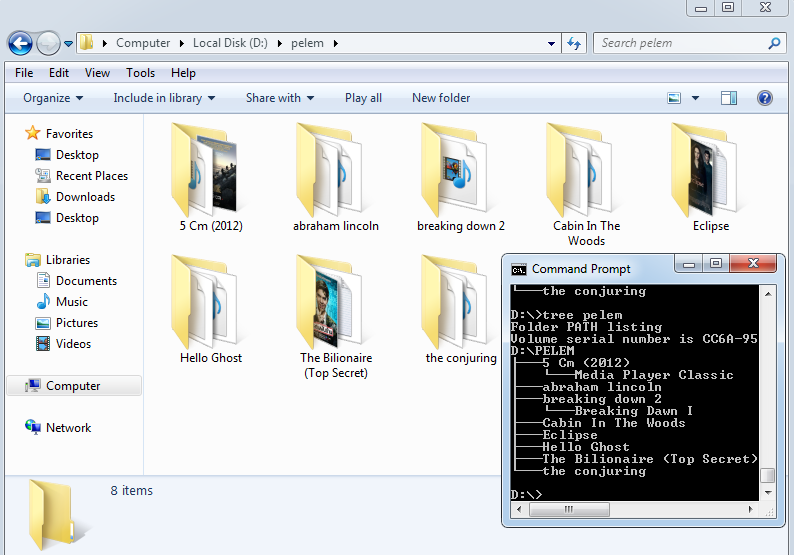This screenshot has height=555, width=794.
Task: Select Music library
Action: coord(71,302)
